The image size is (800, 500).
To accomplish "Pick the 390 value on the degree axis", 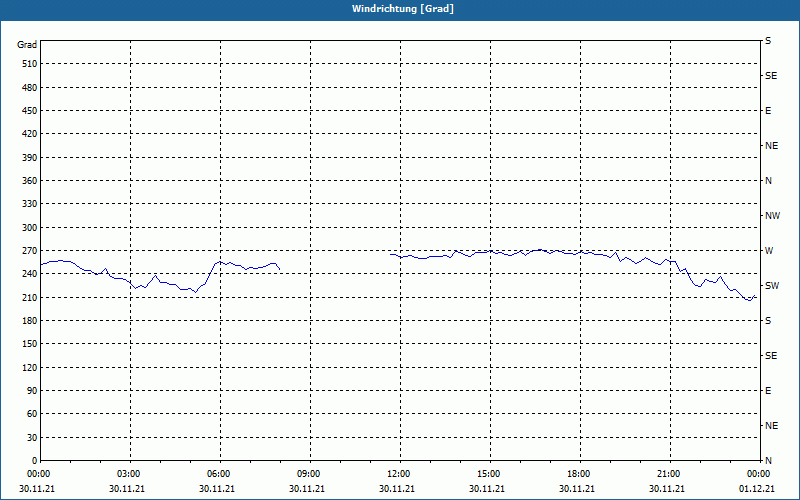I will click(30, 158).
